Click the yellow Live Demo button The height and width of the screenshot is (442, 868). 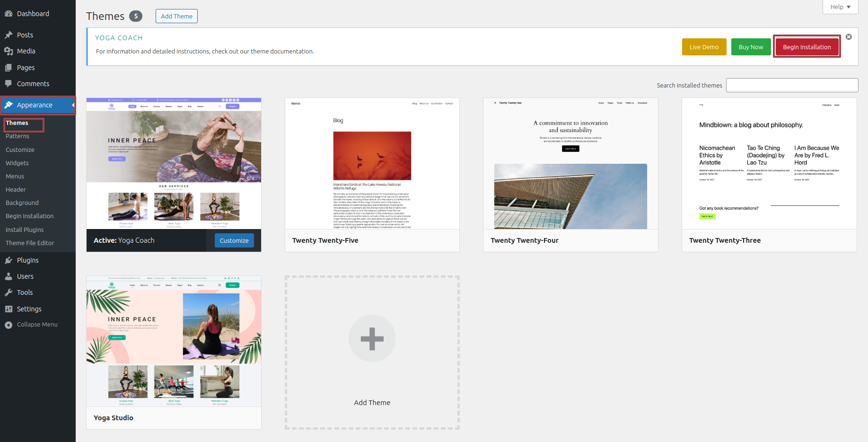coord(704,47)
